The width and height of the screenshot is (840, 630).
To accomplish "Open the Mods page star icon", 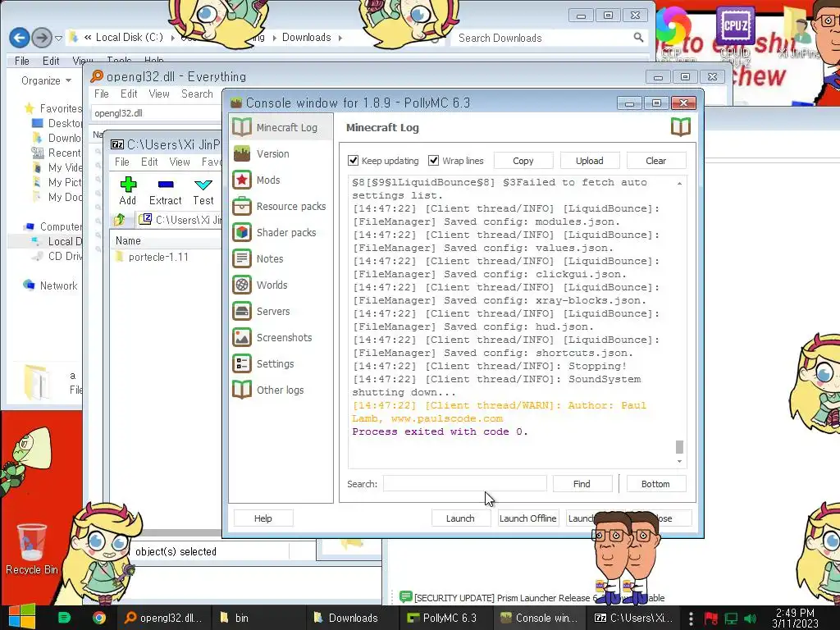I will 242,180.
